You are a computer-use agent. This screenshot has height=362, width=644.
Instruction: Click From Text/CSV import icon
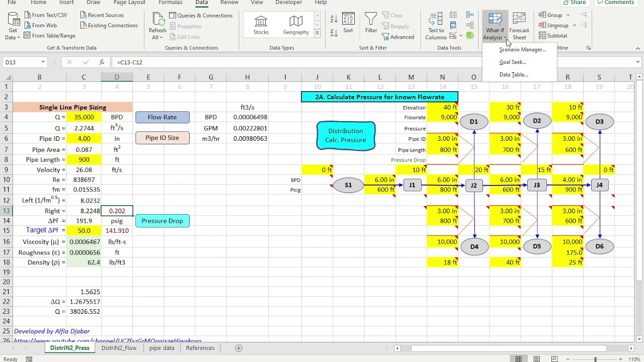coord(27,15)
